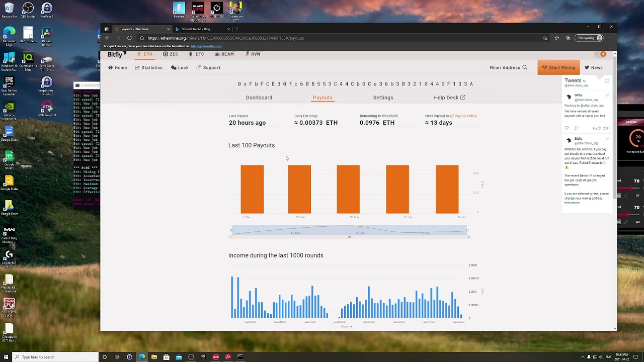Switch to the 563 usd to cad Bing tab

[201, 29]
